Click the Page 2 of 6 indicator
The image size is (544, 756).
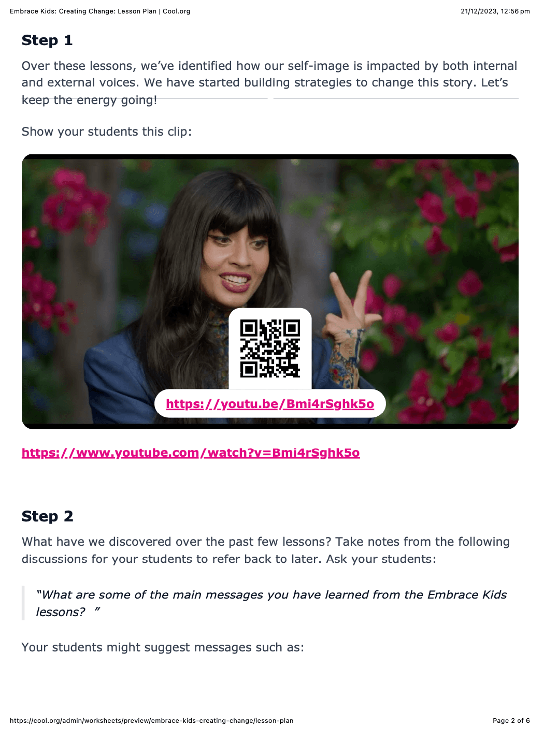(511, 721)
